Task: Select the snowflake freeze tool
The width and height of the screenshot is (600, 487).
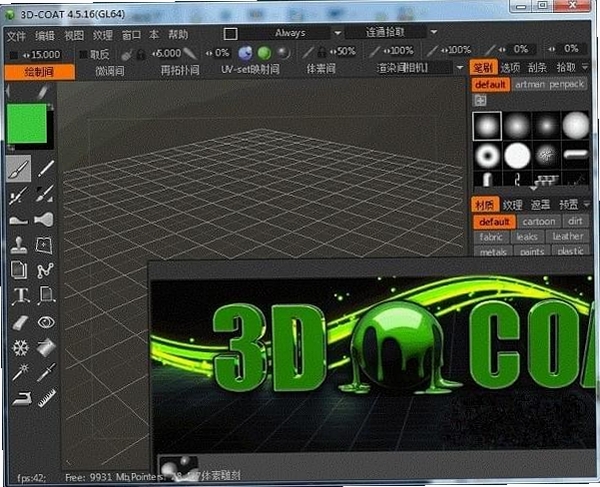Action: (x=20, y=348)
